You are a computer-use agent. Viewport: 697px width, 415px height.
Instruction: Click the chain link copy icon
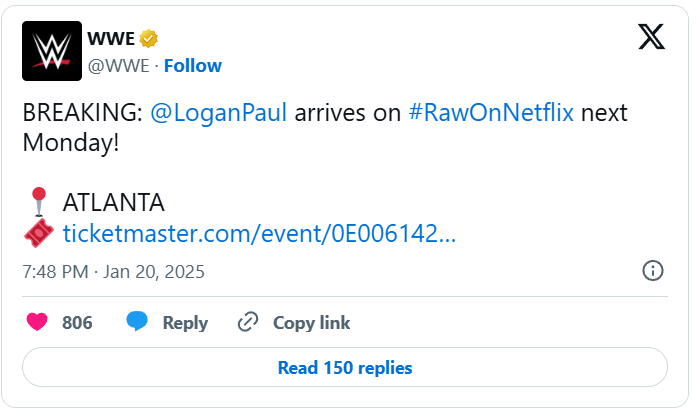tap(248, 322)
